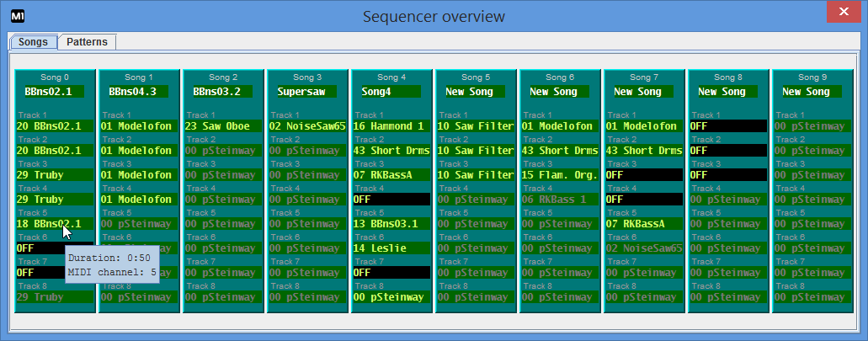The image size is (868, 341).
Task: Select Song 9 'New Song' name field
Action: [x=811, y=91]
